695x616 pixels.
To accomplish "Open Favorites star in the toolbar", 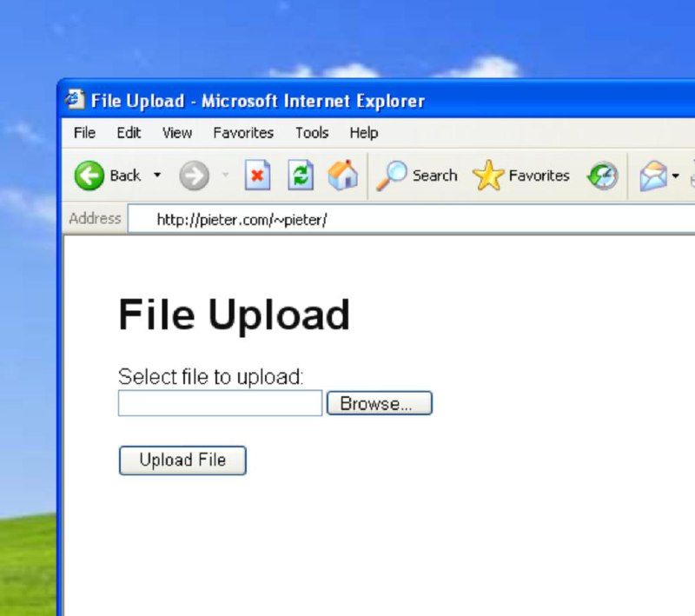I will coord(488,176).
